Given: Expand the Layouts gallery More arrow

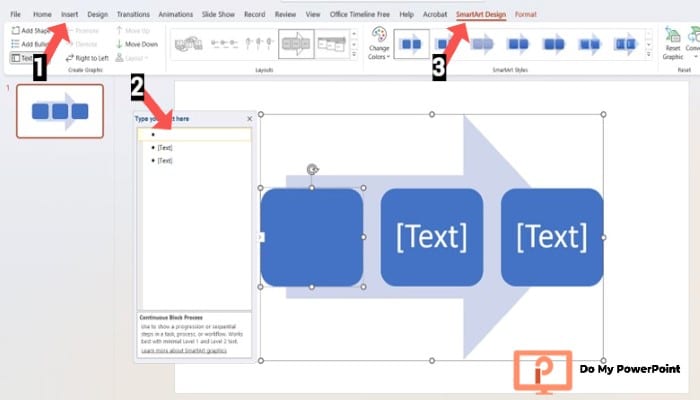Looking at the screenshot, I should [354, 54].
